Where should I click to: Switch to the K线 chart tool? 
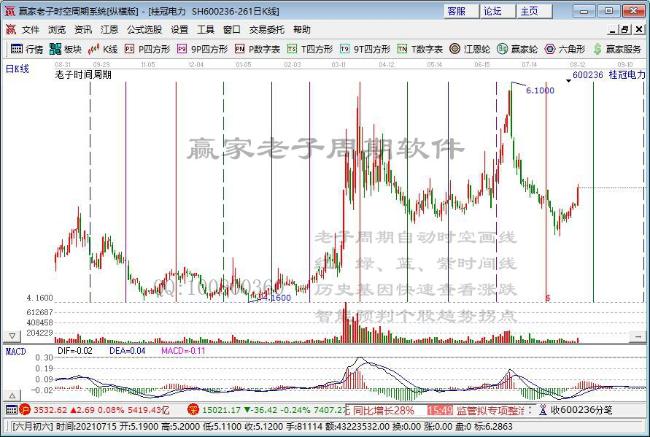pos(103,49)
